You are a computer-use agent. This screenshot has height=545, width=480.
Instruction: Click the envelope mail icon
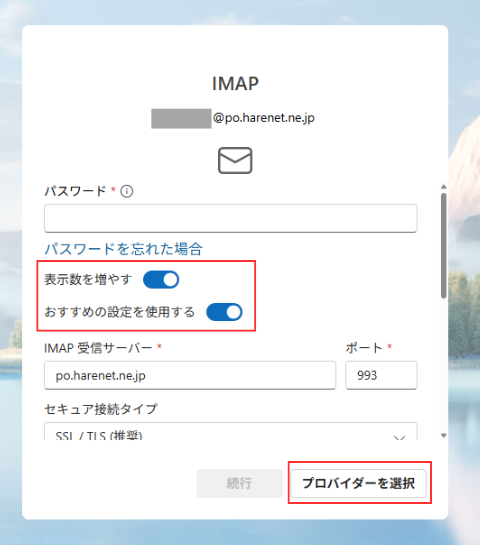[x=235, y=160]
